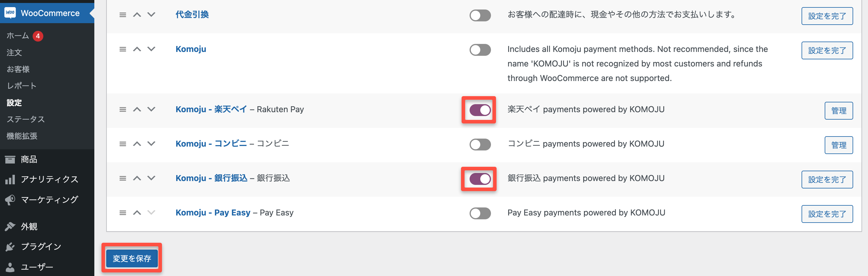Enable the Komoju コンビニ toggle
Screen dimensions: 868x276
pyautogui.click(x=480, y=145)
